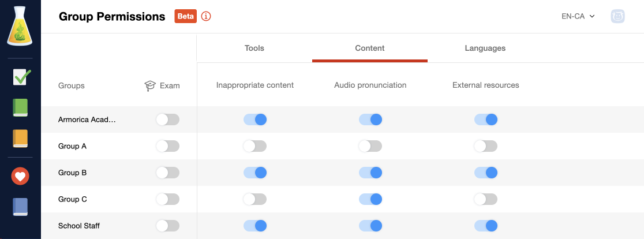Screen dimensions: 644x239
Task: Disable Inappropriate content for Armorica Academy
Action: [255, 119]
